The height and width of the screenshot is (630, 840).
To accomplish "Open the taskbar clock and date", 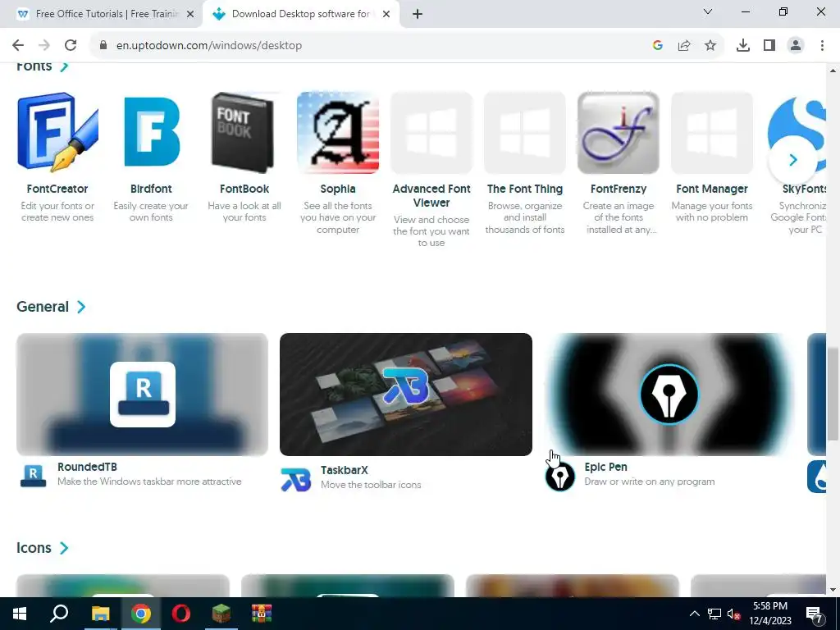I will coord(770,614).
